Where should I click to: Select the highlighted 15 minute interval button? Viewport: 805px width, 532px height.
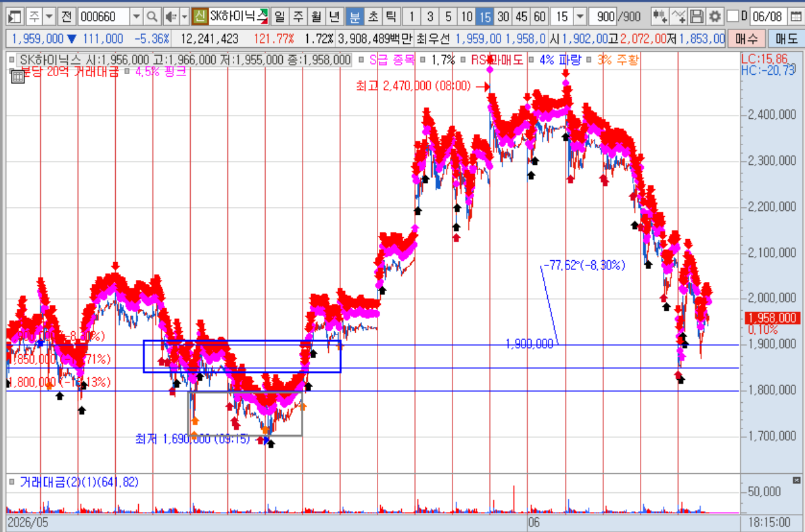485,16
